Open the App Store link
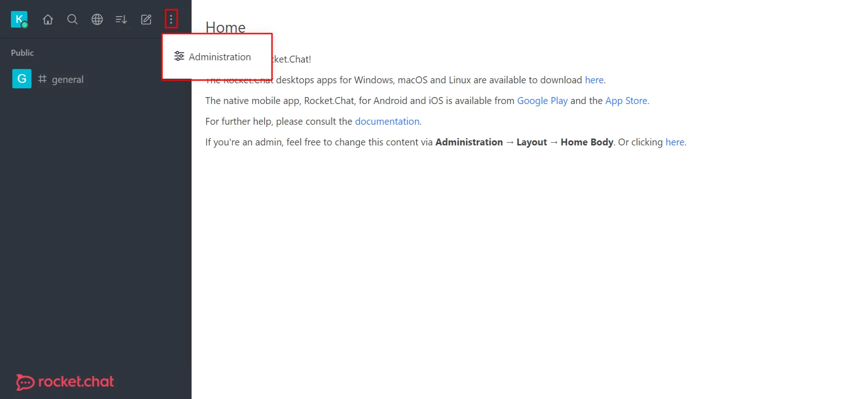 point(626,101)
